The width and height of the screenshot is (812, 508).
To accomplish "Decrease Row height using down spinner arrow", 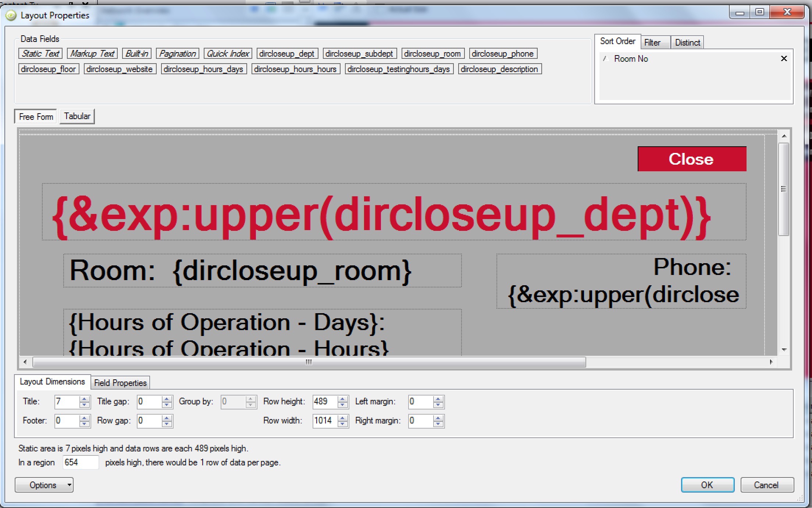I will [343, 405].
